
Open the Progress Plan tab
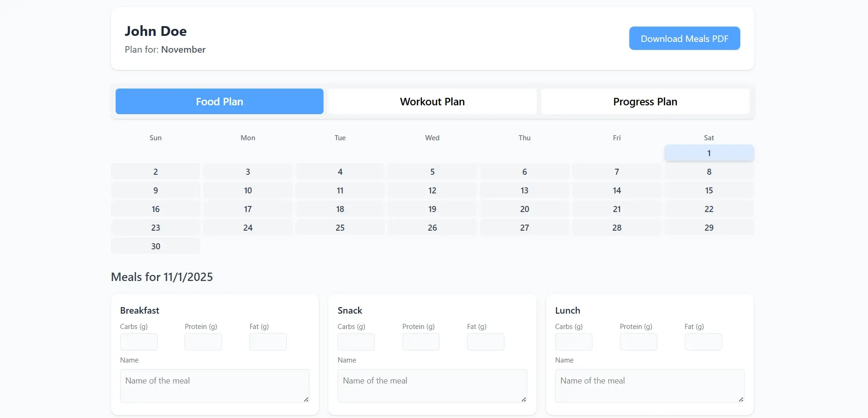[645, 102]
